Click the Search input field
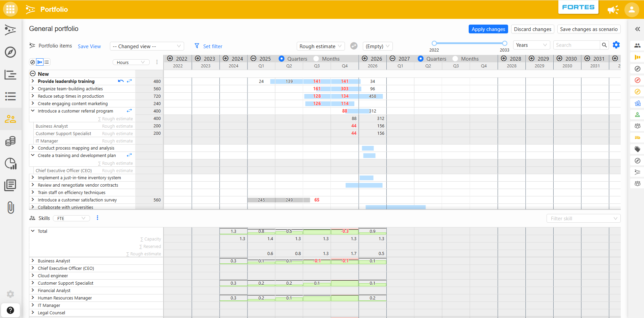 click(x=577, y=45)
